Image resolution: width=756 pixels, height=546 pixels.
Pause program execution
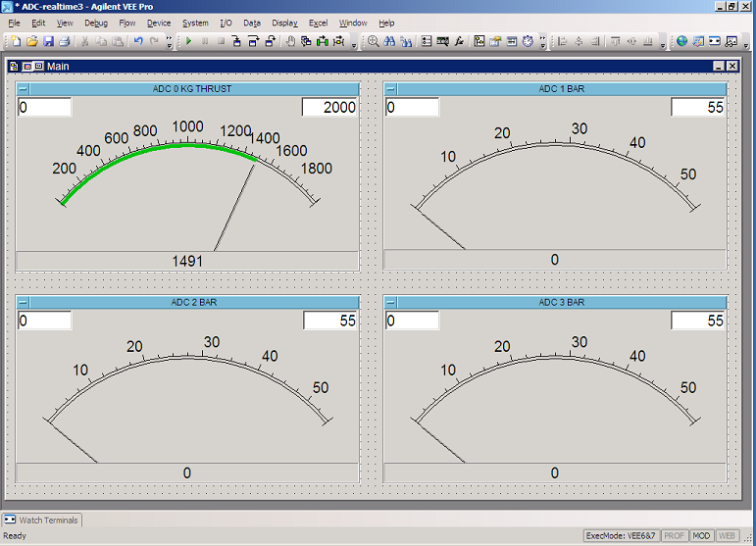(205, 41)
